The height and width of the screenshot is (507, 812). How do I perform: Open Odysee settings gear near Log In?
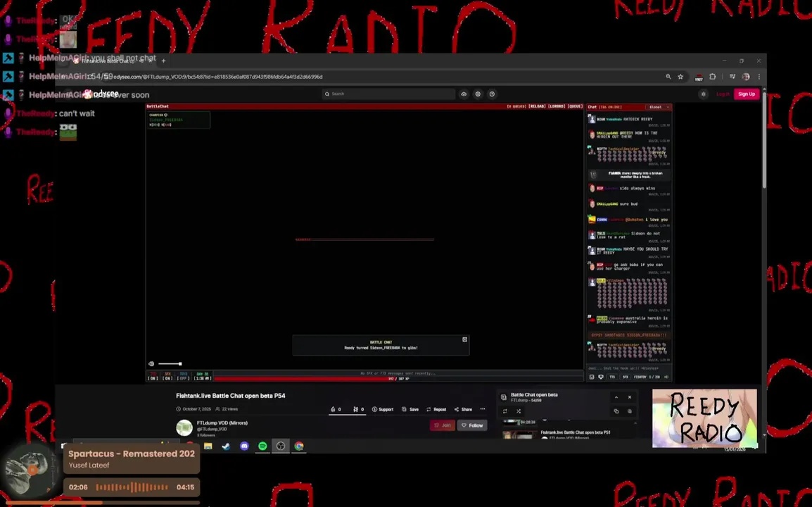tap(703, 94)
